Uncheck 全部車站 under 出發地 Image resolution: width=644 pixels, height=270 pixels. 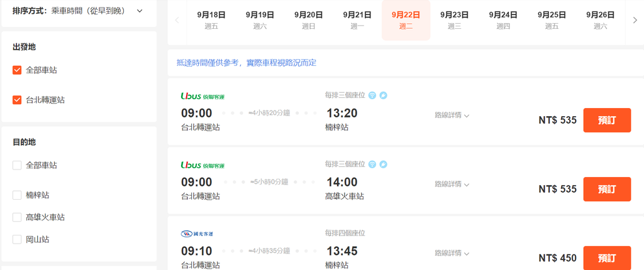click(x=17, y=70)
